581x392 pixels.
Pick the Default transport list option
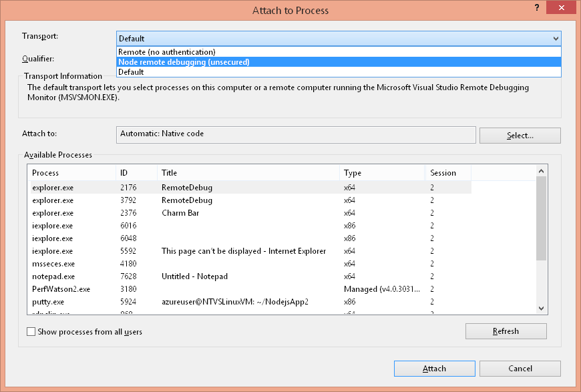[131, 72]
